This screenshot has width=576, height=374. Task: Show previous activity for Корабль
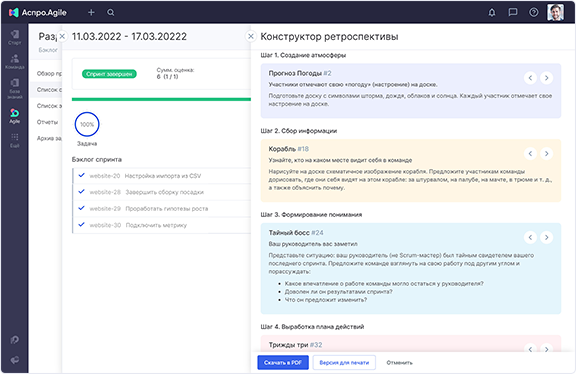530,154
